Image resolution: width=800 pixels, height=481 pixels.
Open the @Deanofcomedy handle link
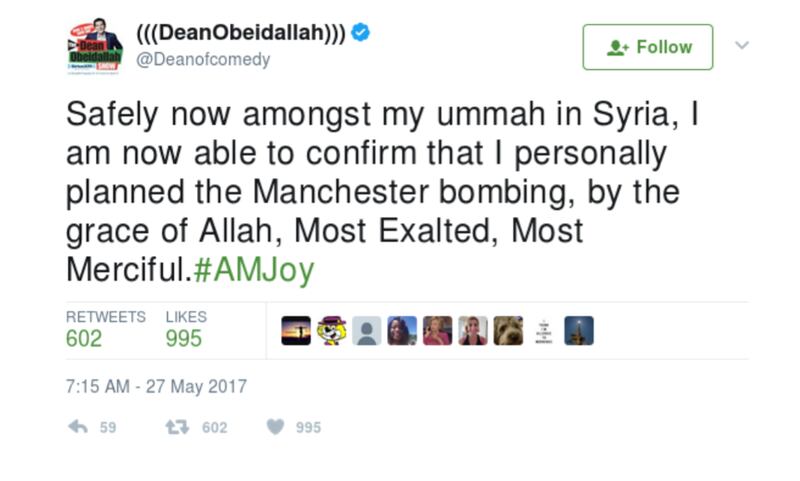point(203,60)
